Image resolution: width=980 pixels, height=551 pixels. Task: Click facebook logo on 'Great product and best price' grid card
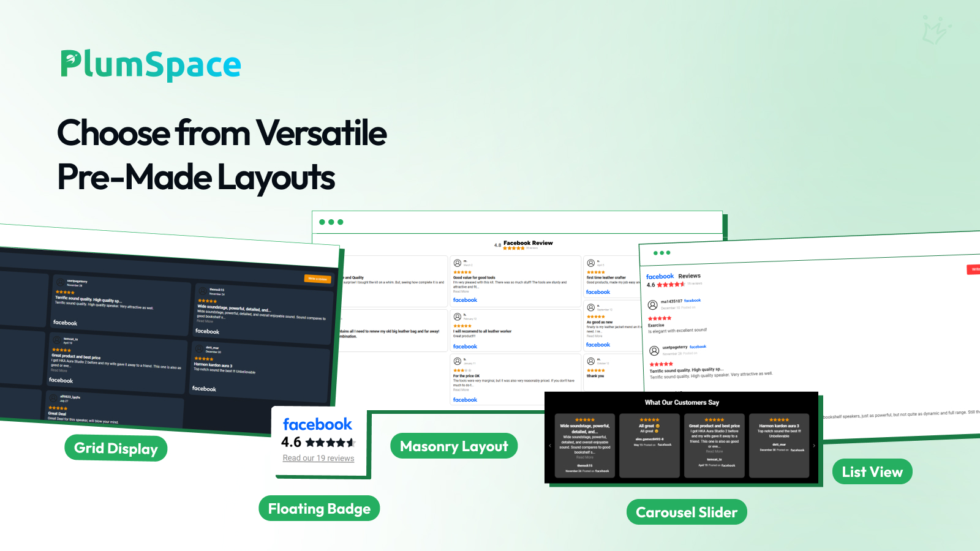[61, 380]
